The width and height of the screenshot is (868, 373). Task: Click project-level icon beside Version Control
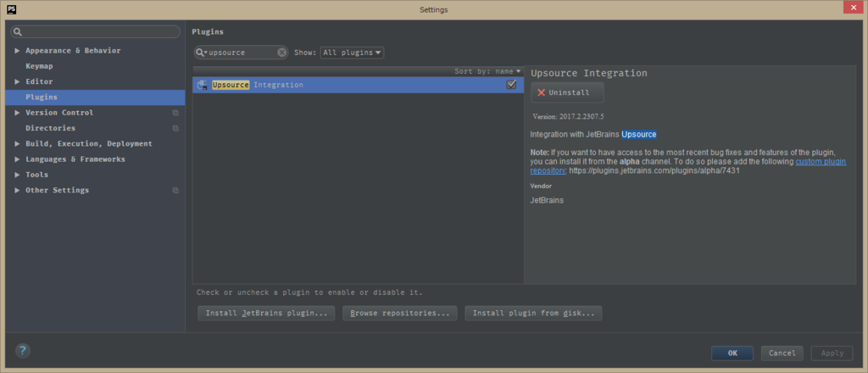[175, 113]
